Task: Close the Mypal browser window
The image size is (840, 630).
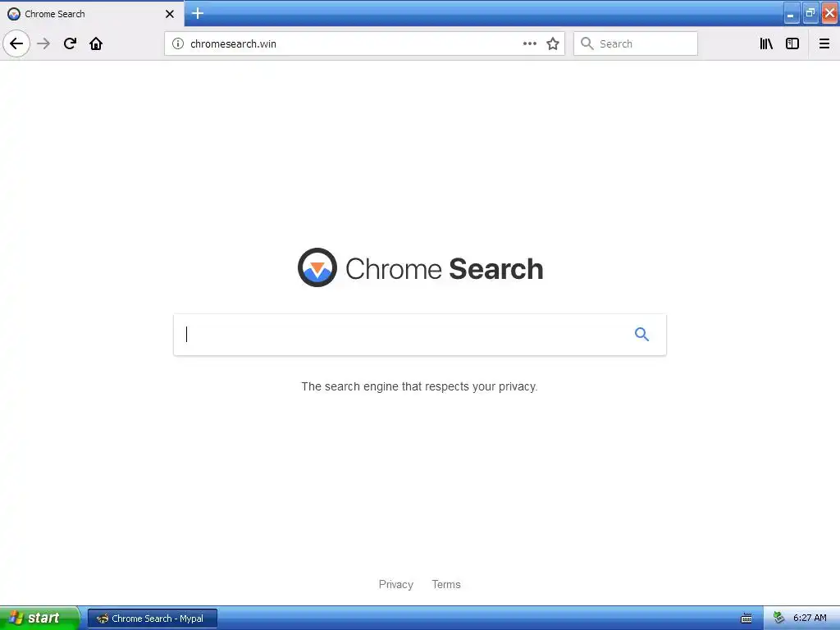Action: tap(829, 13)
